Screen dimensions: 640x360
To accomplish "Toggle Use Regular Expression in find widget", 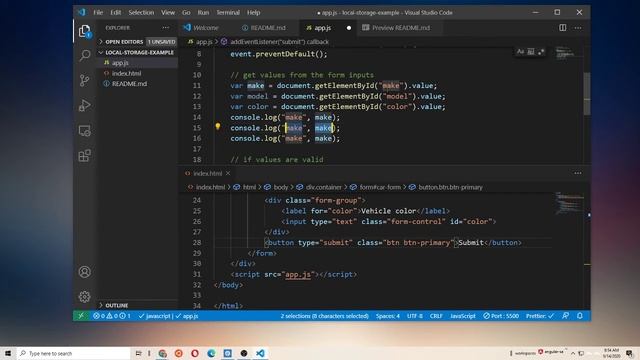I will click(541, 52).
